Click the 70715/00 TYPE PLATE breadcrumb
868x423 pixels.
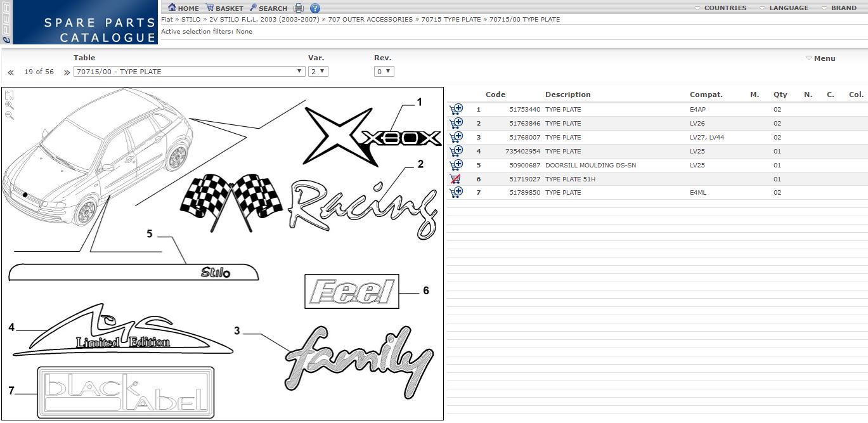coord(525,20)
